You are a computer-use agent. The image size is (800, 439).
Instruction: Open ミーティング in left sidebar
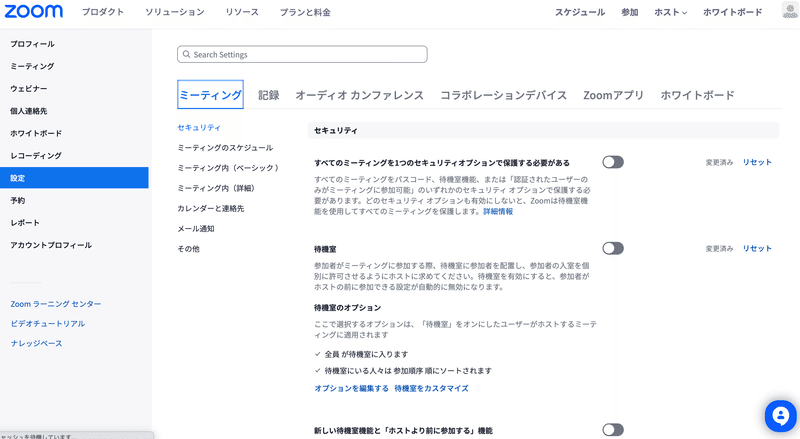coord(32,66)
